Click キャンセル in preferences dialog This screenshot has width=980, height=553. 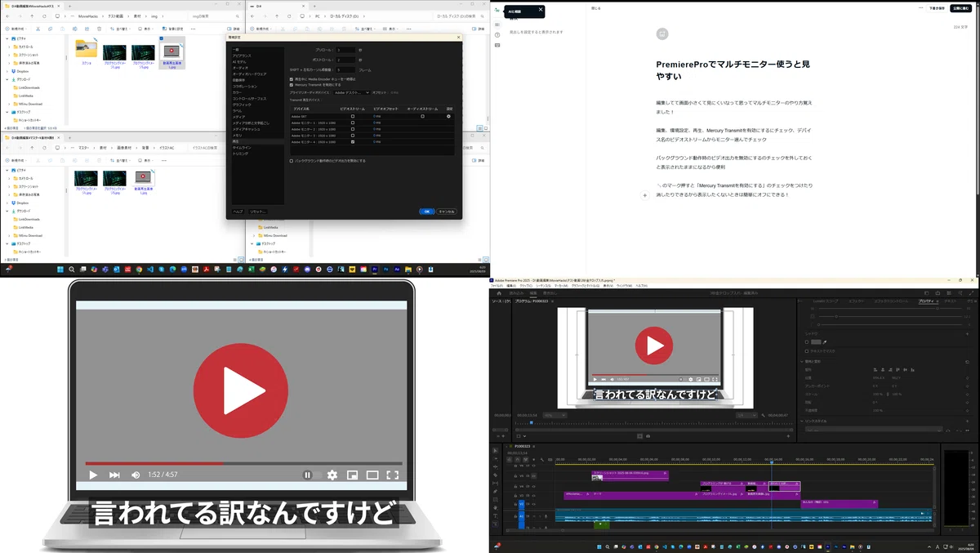(447, 212)
